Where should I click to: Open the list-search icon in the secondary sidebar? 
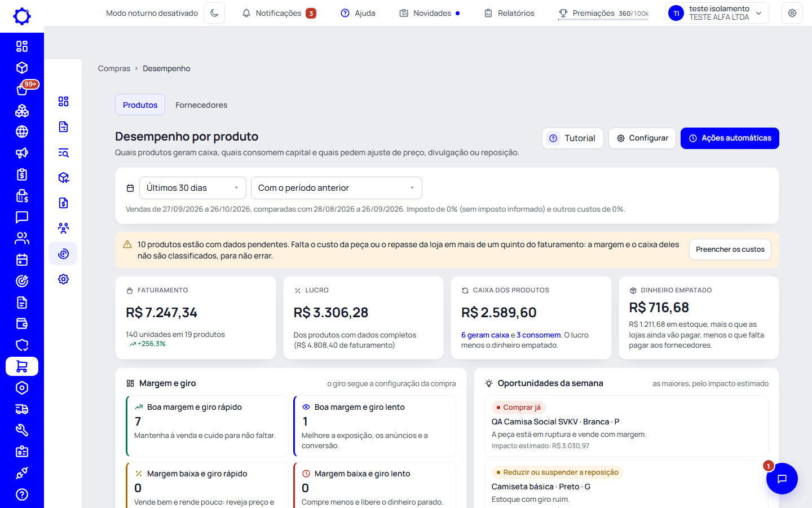(x=63, y=152)
